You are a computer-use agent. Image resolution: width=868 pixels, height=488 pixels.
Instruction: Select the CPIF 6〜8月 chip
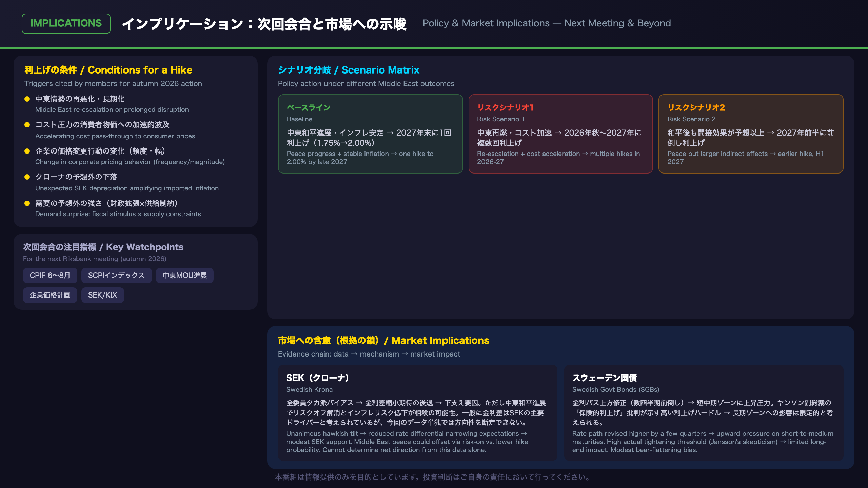pos(50,276)
